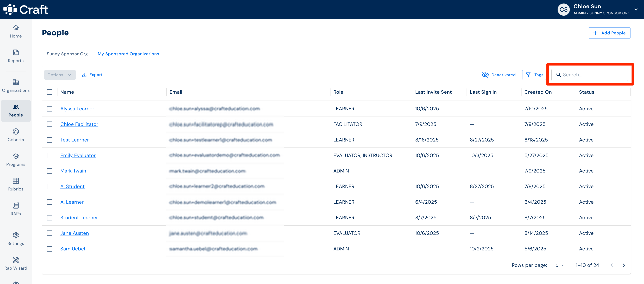
Task: Click the 5/6/2025 created date cell
Action: pos(535,249)
